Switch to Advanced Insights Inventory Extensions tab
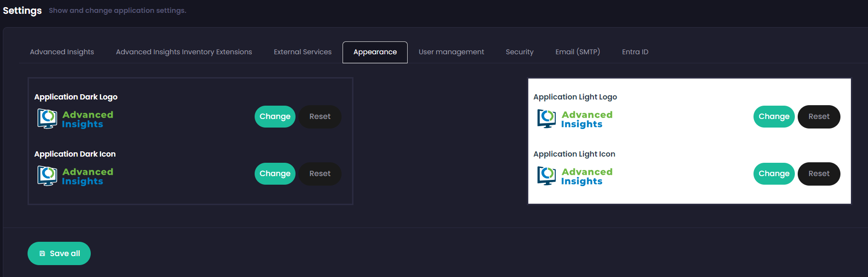This screenshot has width=868, height=277. (x=184, y=52)
